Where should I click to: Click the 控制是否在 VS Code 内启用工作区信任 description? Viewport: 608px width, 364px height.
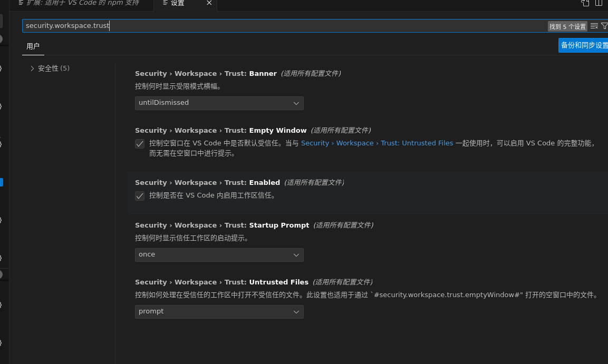coord(213,195)
